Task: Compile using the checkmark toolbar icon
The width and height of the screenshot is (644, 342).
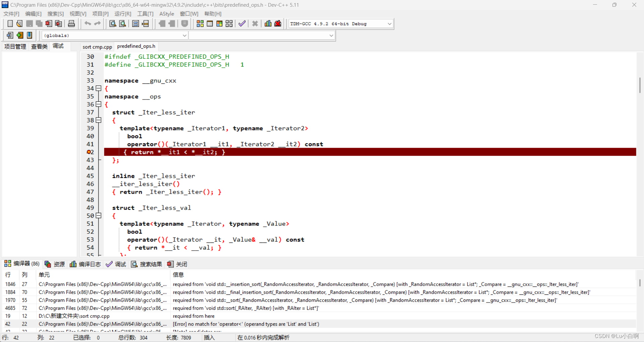Action: 242,23
